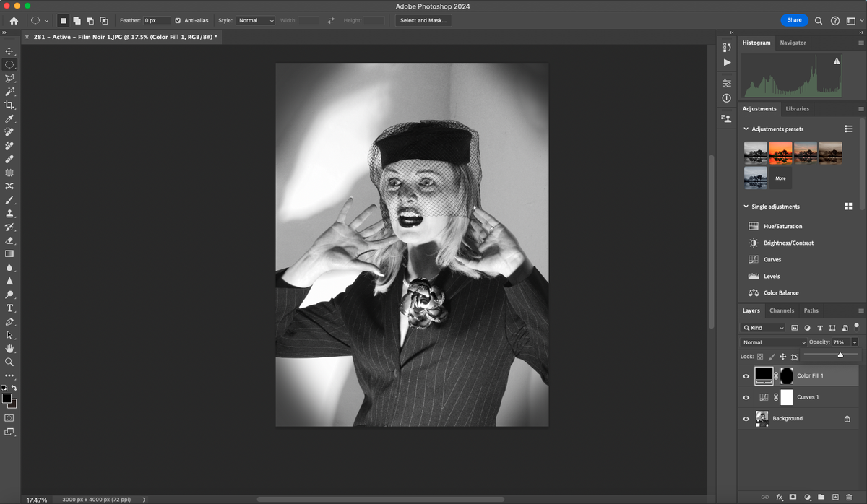
Task: Hide the Background layer
Action: 746,418
